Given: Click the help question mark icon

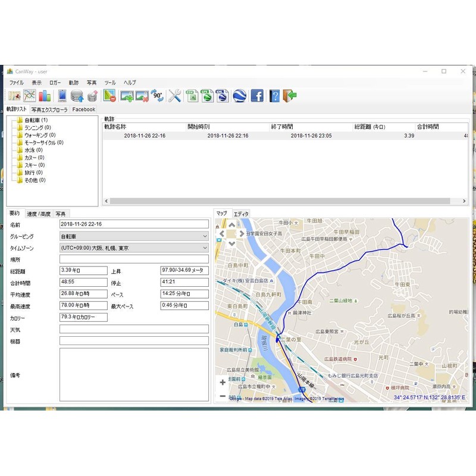Looking at the screenshot, I should [x=274, y=95].
